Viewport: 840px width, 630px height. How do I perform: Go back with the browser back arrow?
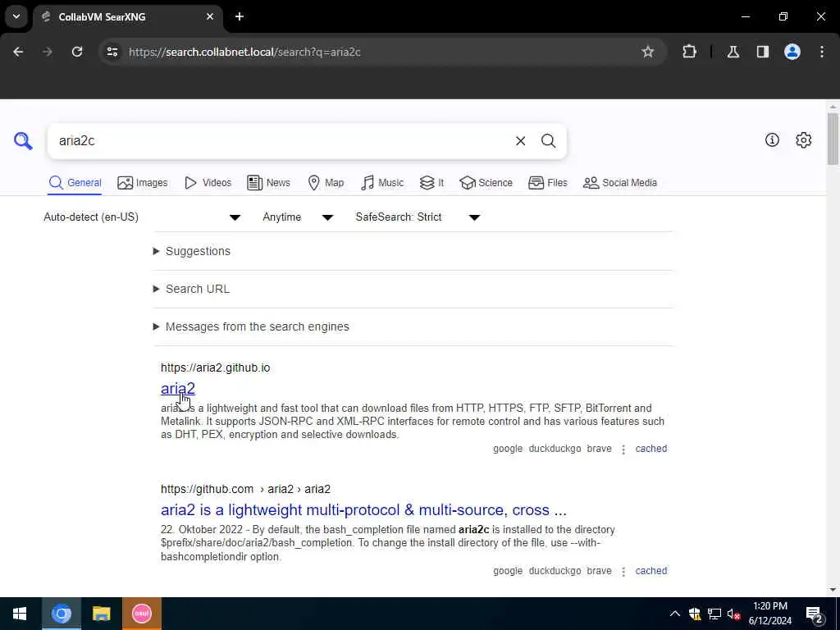coord(18,52)
